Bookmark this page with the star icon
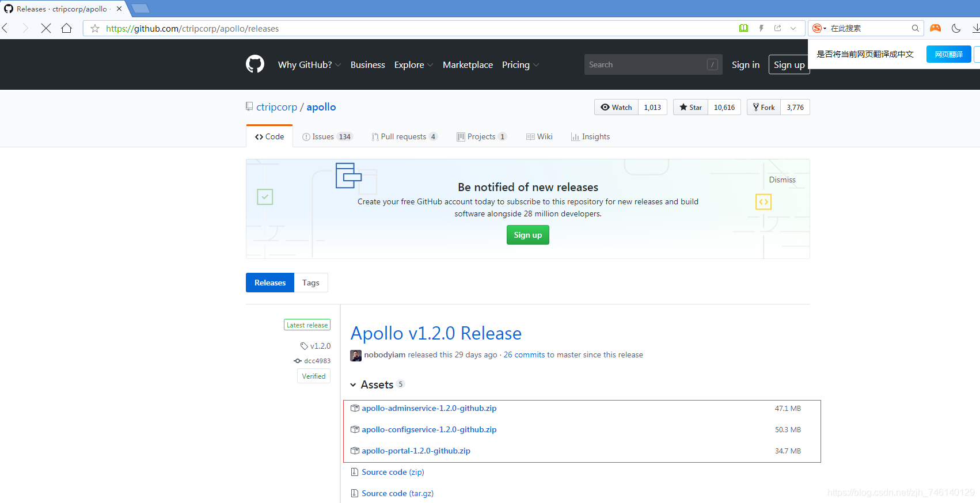 (95, 28)
